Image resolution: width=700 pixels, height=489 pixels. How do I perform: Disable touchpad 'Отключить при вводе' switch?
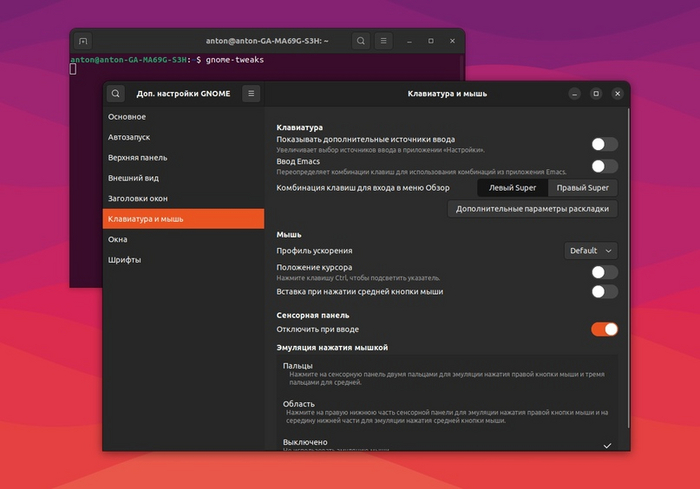[x=604, y=329]
